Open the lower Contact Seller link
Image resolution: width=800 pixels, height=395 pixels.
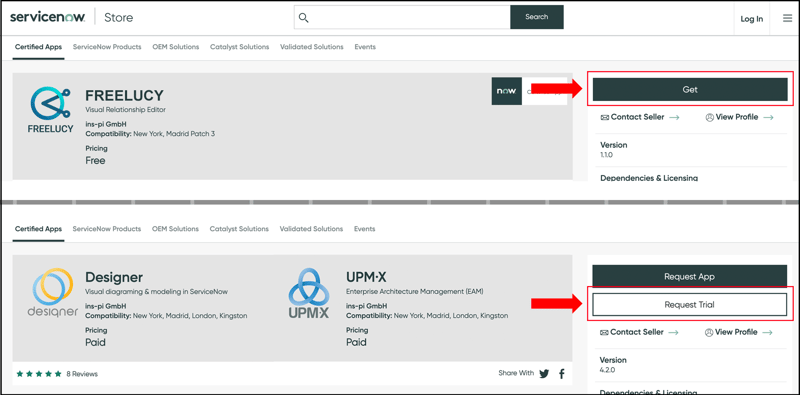click(637, 332)
